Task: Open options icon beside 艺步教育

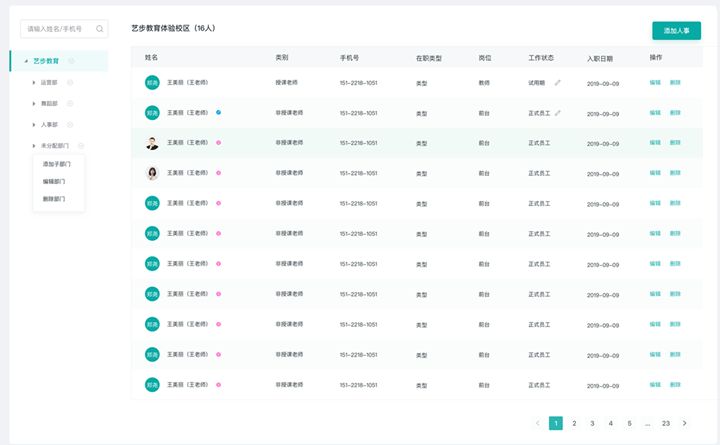Action: [x=71, y=61]
